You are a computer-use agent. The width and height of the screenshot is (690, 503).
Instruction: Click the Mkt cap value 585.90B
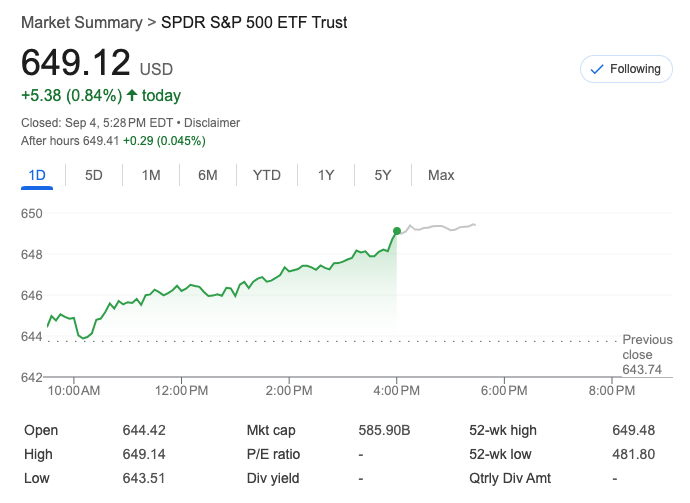(x=385, y=430)
